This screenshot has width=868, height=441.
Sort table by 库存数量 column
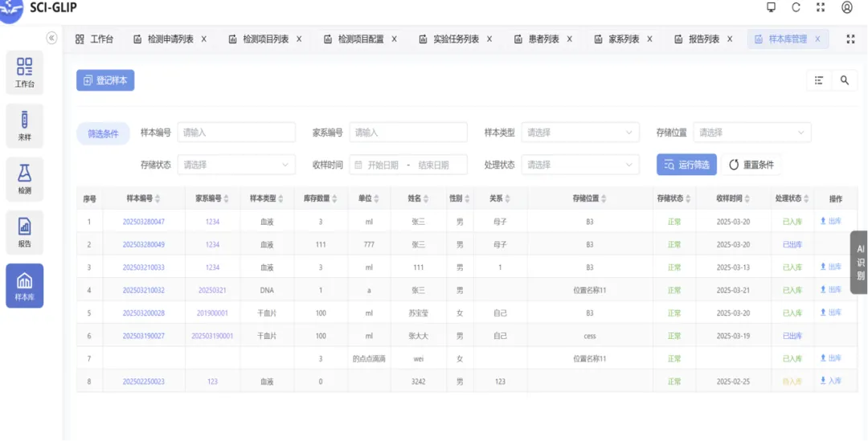click(x=335, y=198)
